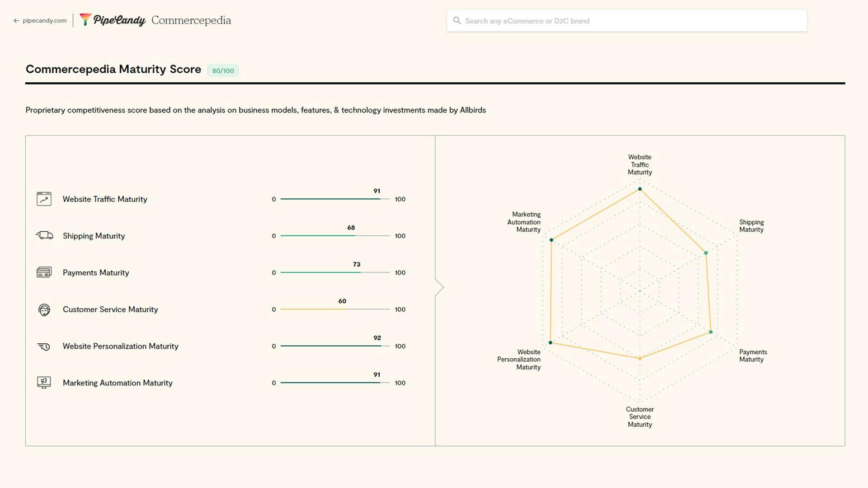
Task: Open the pipecandy.com link
Action: (44, 21)
